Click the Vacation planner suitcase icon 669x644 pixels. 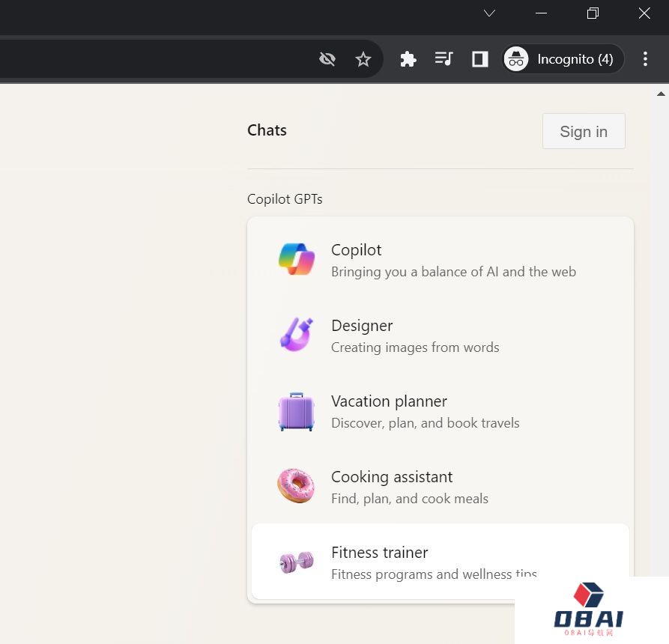[x=297, y=411]
